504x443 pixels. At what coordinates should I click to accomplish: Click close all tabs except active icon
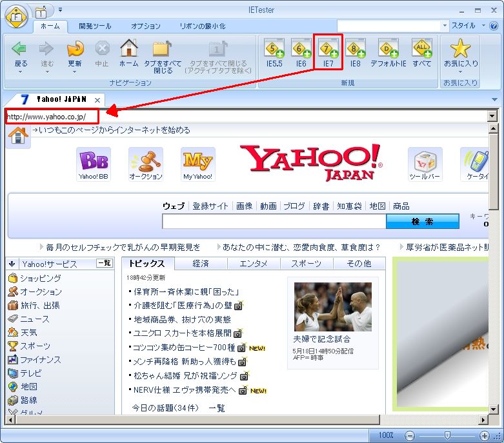(218, 49)
